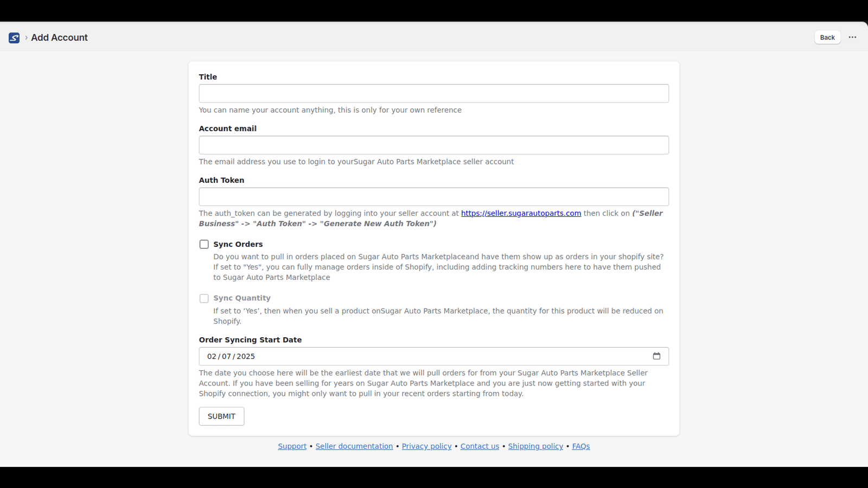Click the Account email field label

tap(228, 129)
